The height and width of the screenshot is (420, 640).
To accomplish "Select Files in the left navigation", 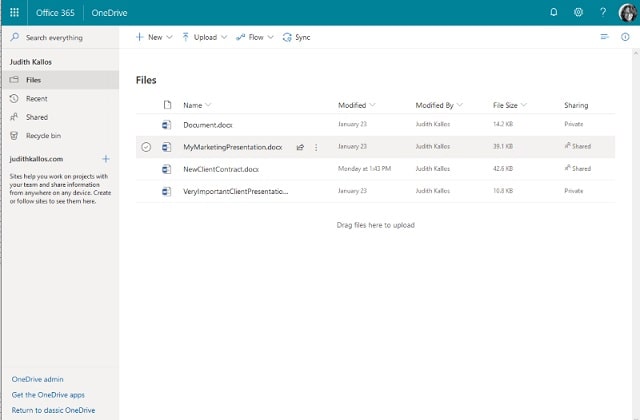I will [60, 80].
